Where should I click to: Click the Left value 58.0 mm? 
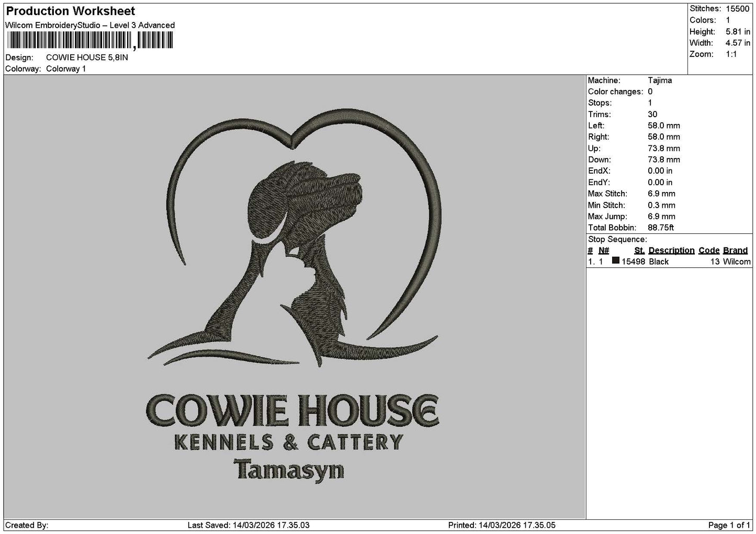pyautogui.click(x=664, y=126)
